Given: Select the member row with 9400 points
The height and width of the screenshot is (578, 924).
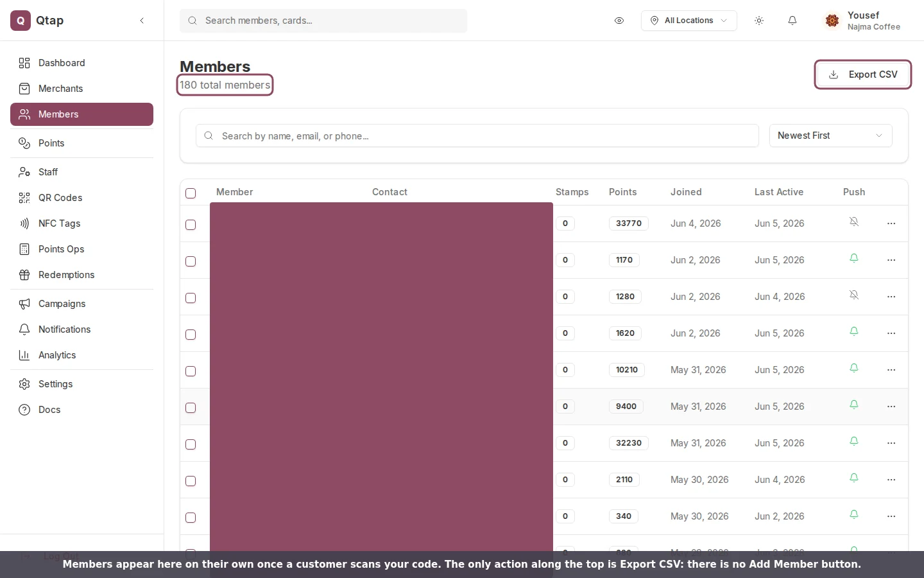Looking at the screenshot, I should pos(191,408).
